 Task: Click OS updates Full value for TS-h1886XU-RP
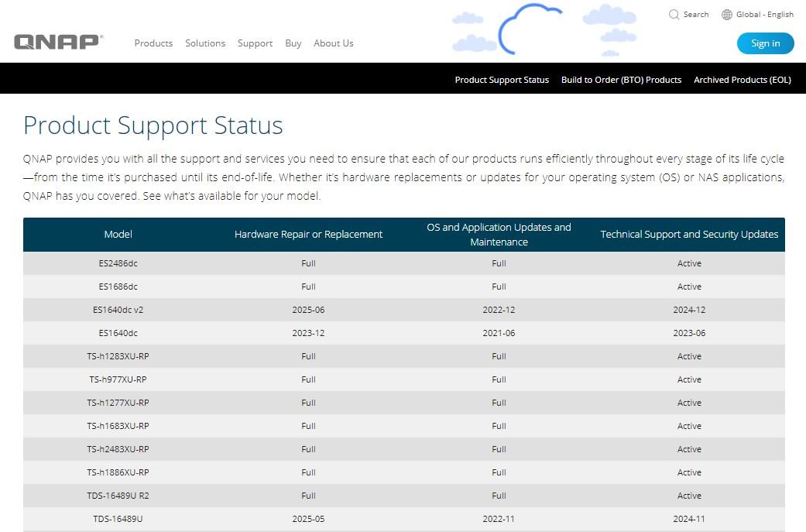point(499,472)
